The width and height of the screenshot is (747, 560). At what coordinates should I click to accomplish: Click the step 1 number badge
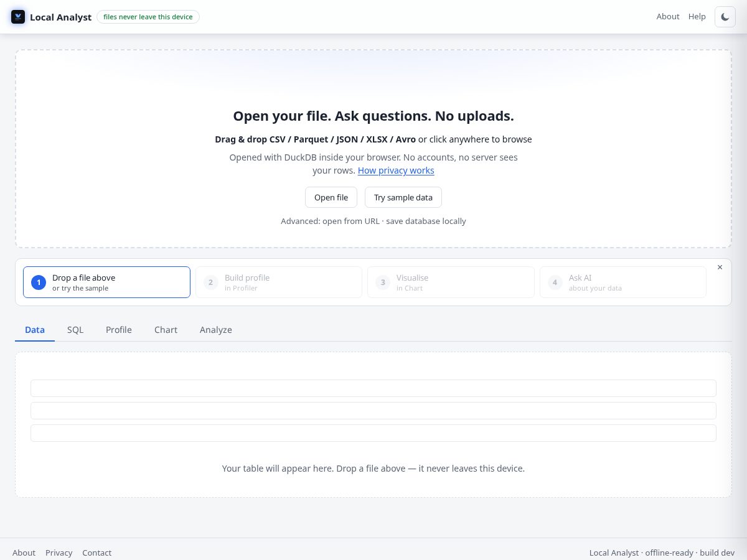(x=39, y=282)
